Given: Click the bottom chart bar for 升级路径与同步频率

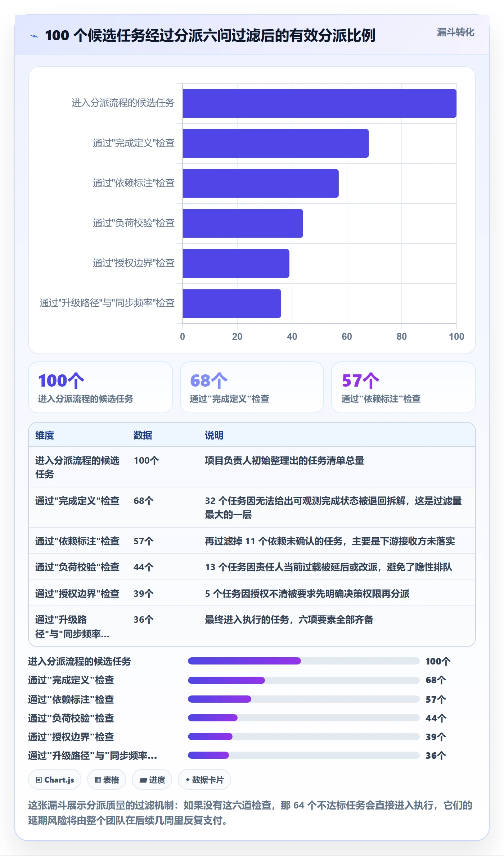Looking at the screenshot, I should (232, 303).
